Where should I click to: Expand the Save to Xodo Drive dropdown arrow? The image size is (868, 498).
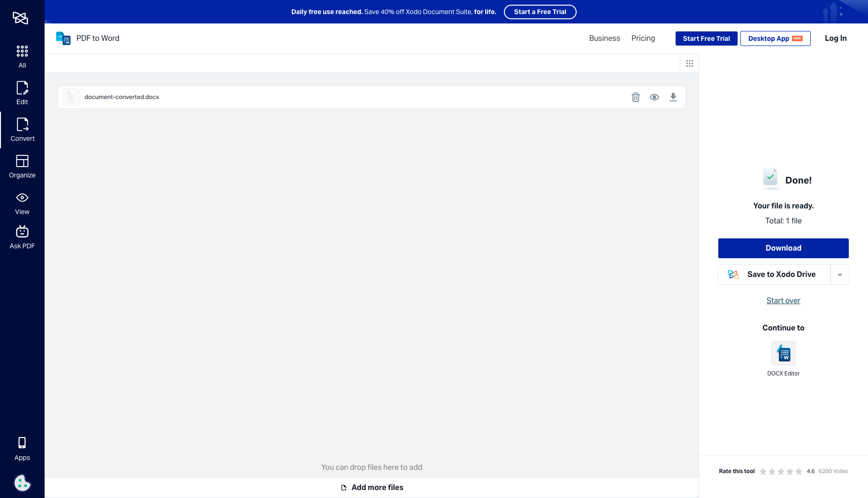click(x=840, y=275)
